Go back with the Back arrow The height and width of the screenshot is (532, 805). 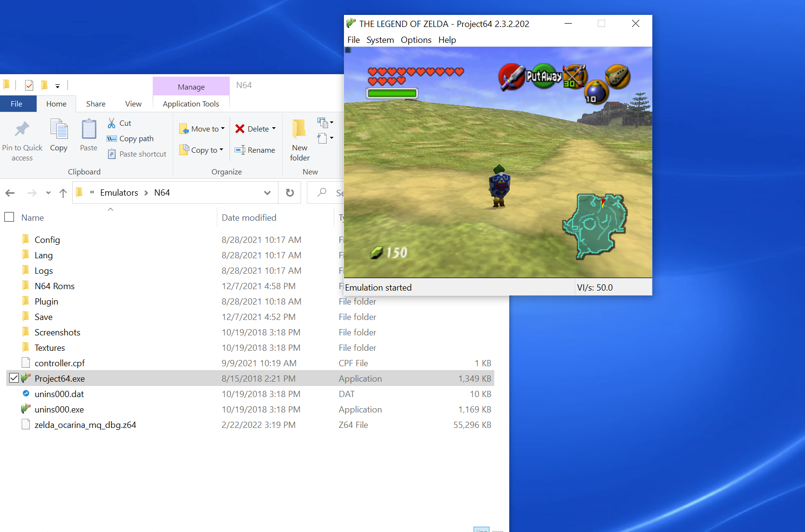(10, 193)
